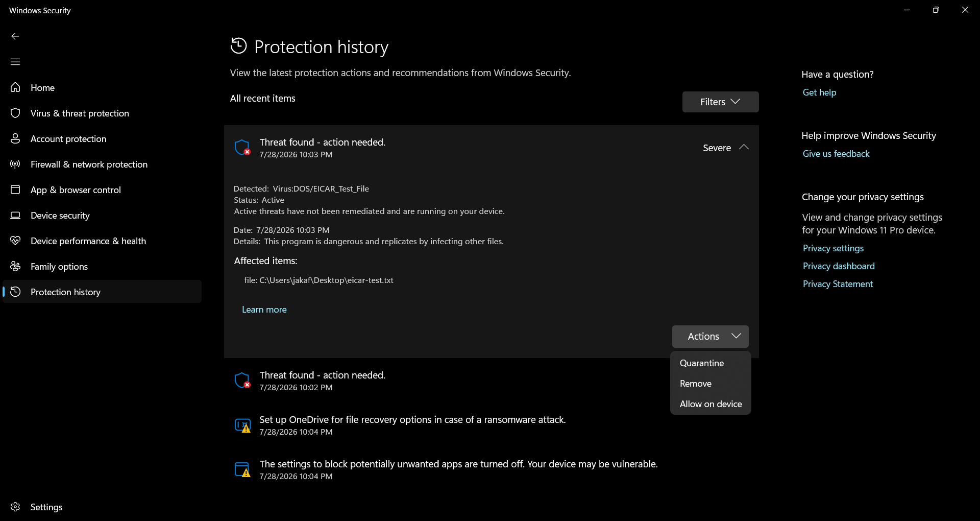
Task: Click the App & browser control window icon
Action: (15, 190)
